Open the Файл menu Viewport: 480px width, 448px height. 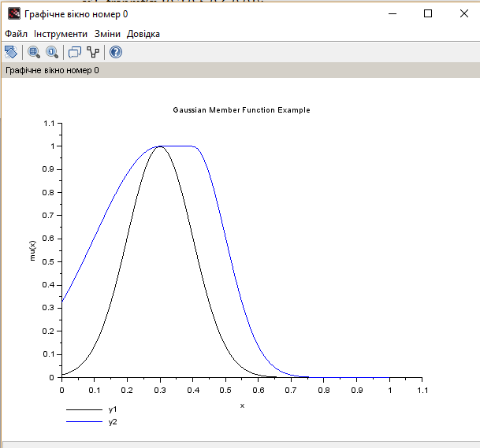point(16,34)
